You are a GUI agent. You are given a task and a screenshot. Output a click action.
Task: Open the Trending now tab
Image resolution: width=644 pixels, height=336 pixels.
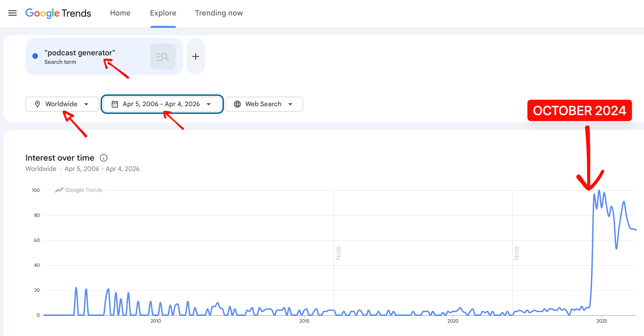click(219, 13)
